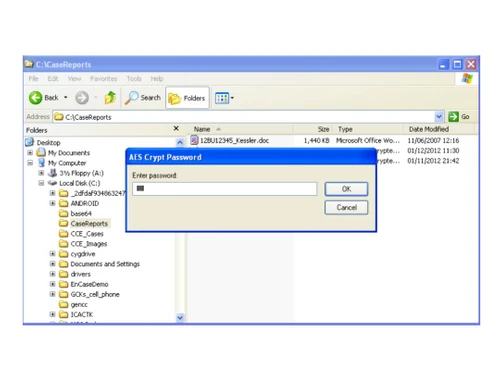
Task: Maximize the C:\CaseReports window
Action: click(457, 64)
